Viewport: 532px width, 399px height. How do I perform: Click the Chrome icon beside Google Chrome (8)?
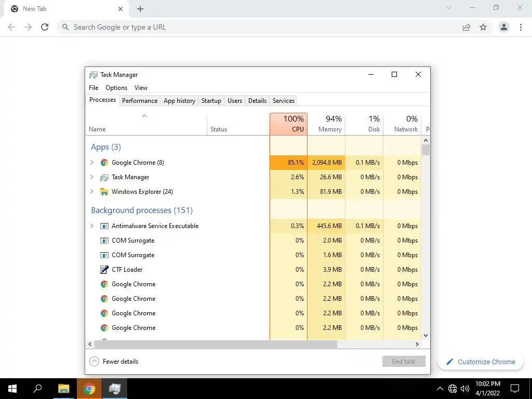104,163
